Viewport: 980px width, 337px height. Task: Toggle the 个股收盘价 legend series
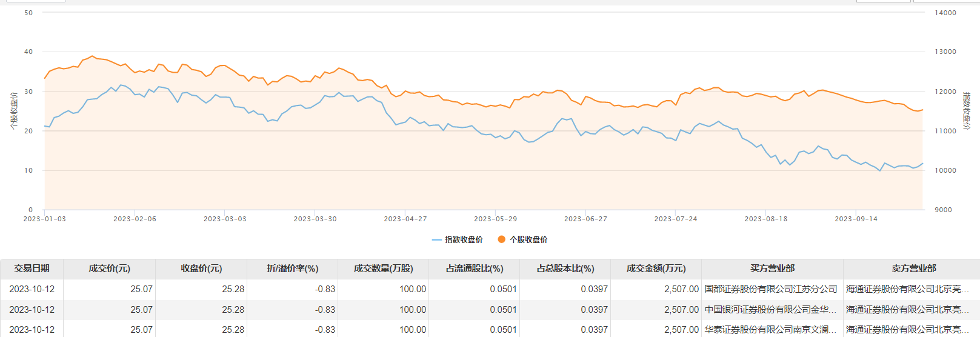coord(522,239)
